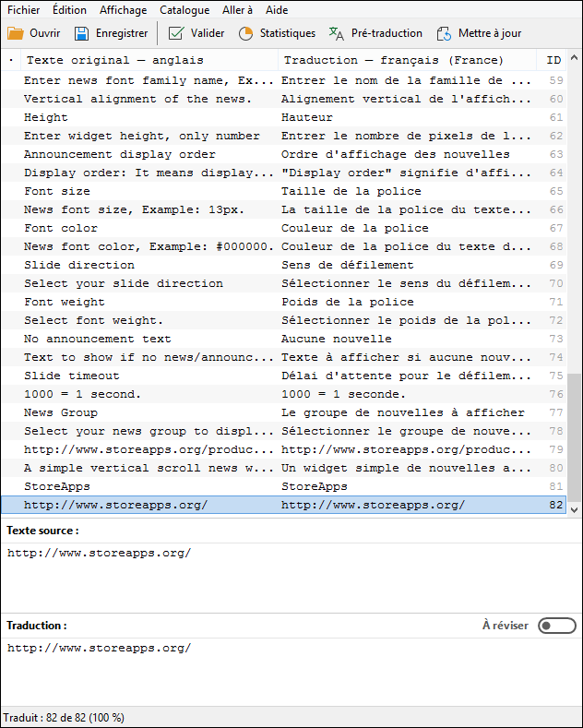Screen dimensions: 583x728
Task: Toggle the À réviser switch
Action: click(x=556, y=626)
